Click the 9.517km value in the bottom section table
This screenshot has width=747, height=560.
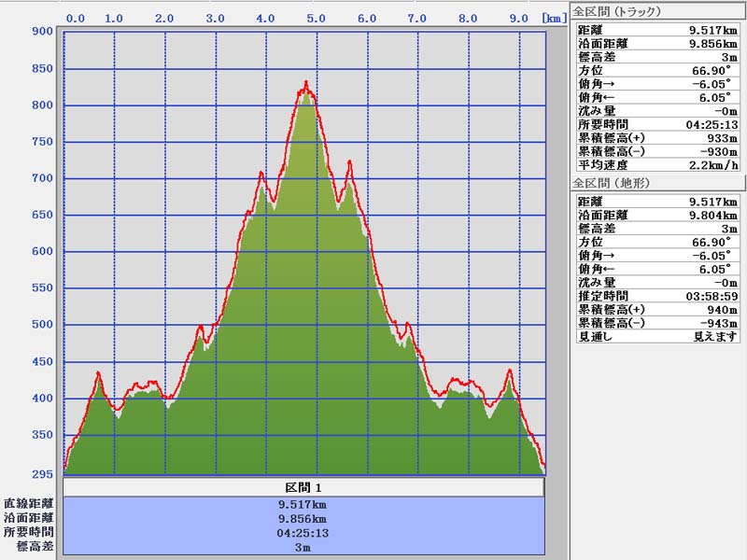point(303,504)
